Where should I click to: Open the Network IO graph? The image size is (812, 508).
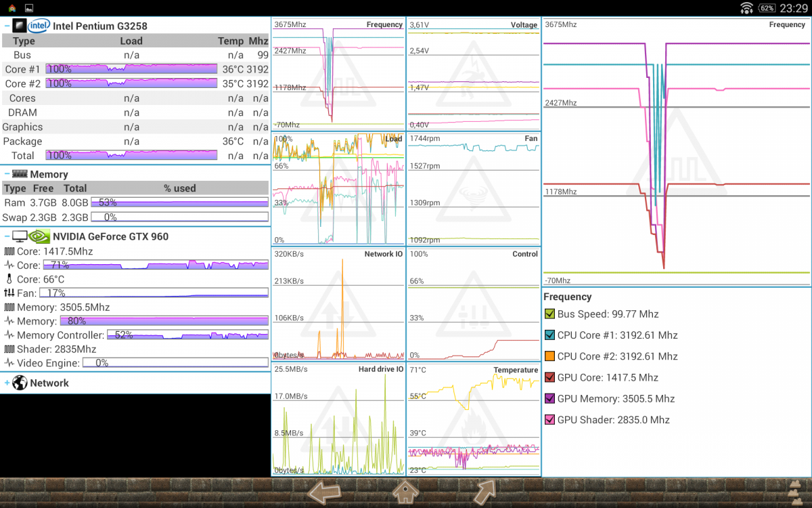[338, 303]
